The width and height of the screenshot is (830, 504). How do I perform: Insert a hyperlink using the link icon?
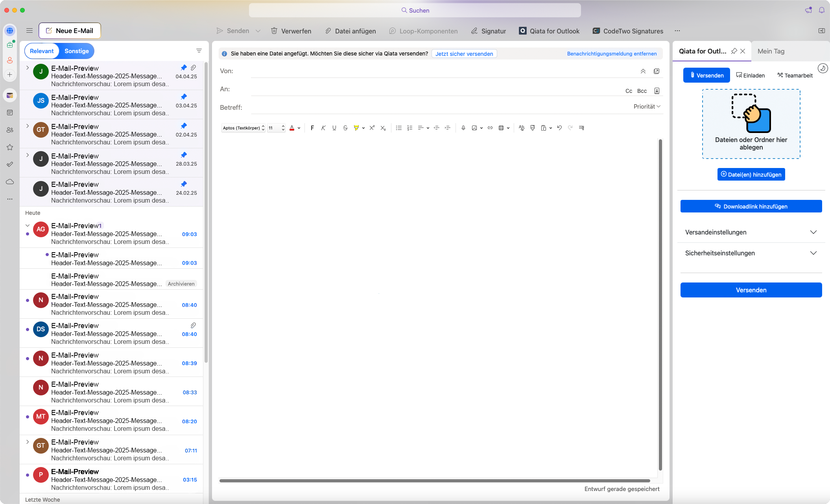tap(490, 128)
